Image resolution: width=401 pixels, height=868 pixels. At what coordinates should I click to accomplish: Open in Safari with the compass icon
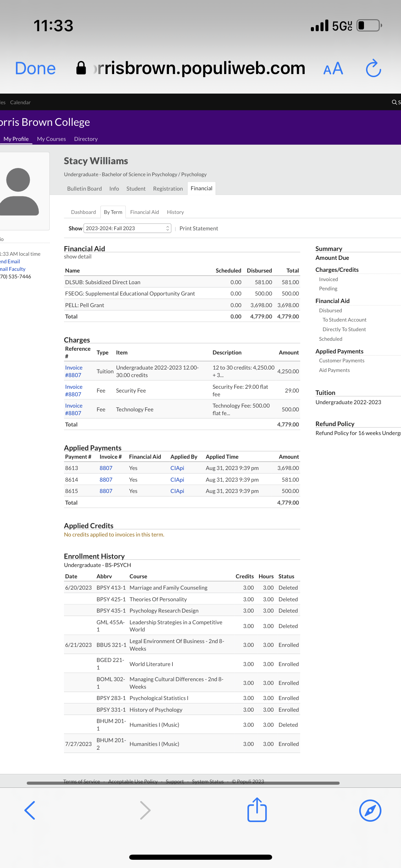point(370,810)
